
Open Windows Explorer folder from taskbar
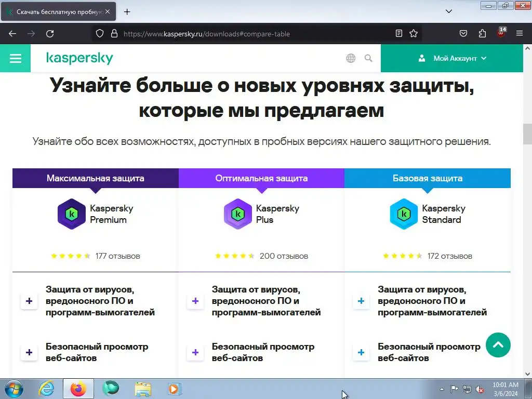(143, 389)
